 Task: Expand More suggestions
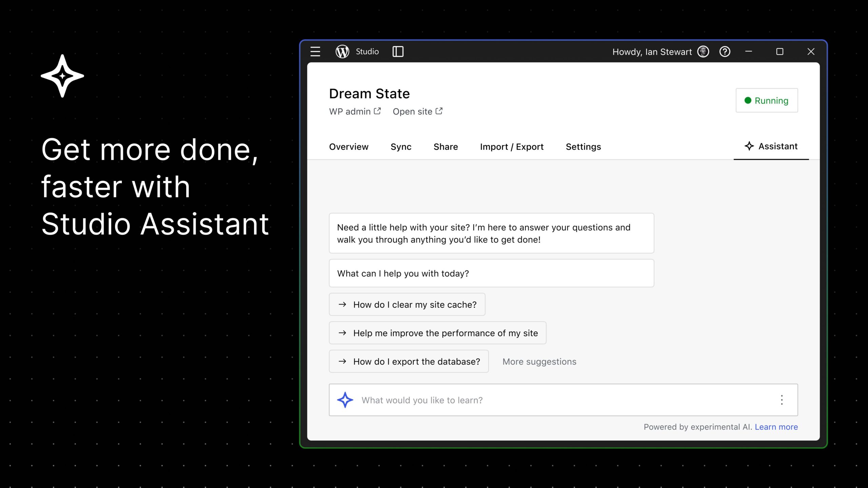click(539, 362)
